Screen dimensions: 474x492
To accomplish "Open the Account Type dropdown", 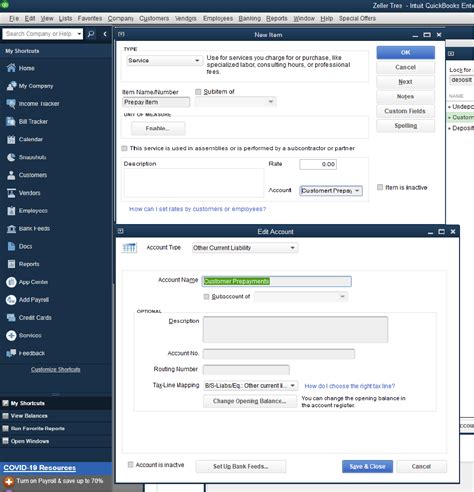I will tap(245, 248).
